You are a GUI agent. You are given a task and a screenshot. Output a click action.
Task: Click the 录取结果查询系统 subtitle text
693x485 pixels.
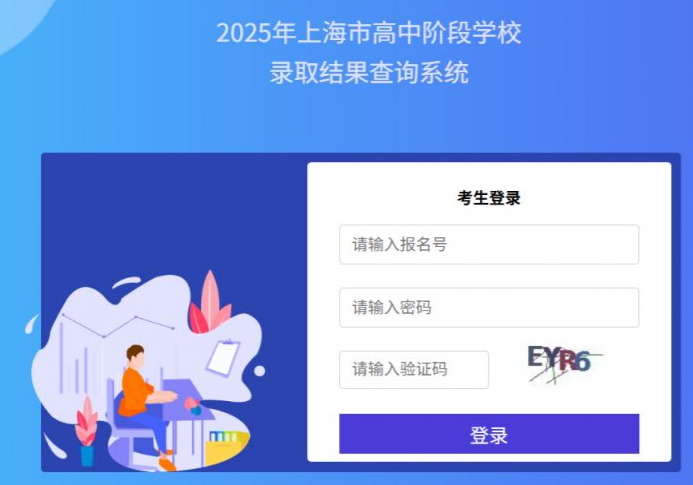(369, 73)
